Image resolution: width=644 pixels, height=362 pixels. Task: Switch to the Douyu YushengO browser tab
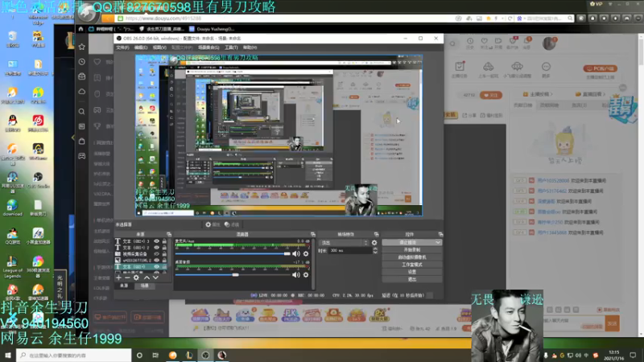click(213, 29)
